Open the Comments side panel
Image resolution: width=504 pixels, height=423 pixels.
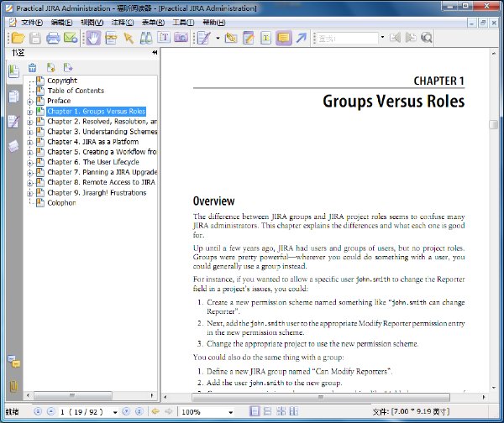13,362
